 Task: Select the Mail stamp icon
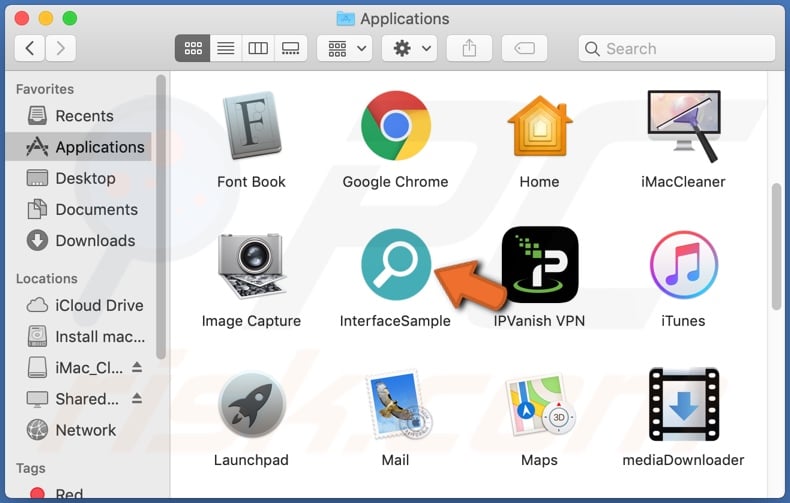click(x=398, y=404)
